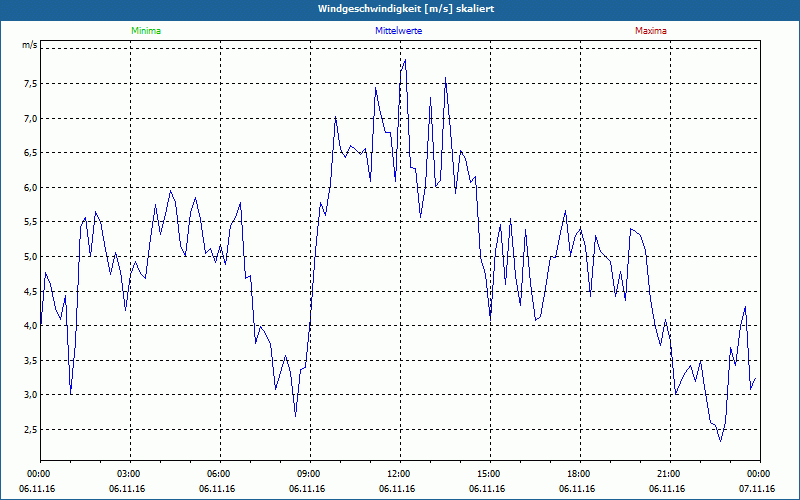Click the 07.11.16 date label
800x500 pixels.
[x=757, y=489]
